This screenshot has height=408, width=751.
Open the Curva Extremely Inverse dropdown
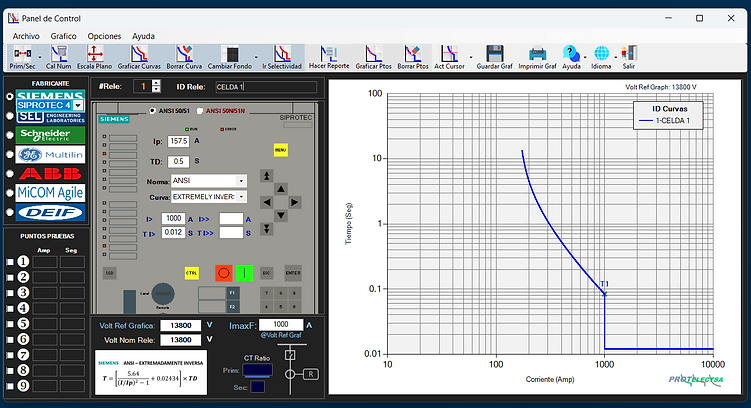241,196
